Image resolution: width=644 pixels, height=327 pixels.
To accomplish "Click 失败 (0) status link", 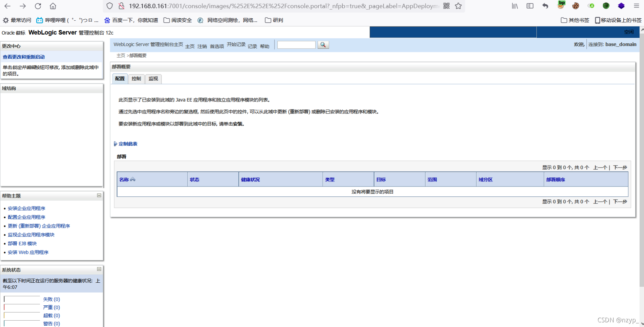I will pyautogui.click(x=52, y=299).
